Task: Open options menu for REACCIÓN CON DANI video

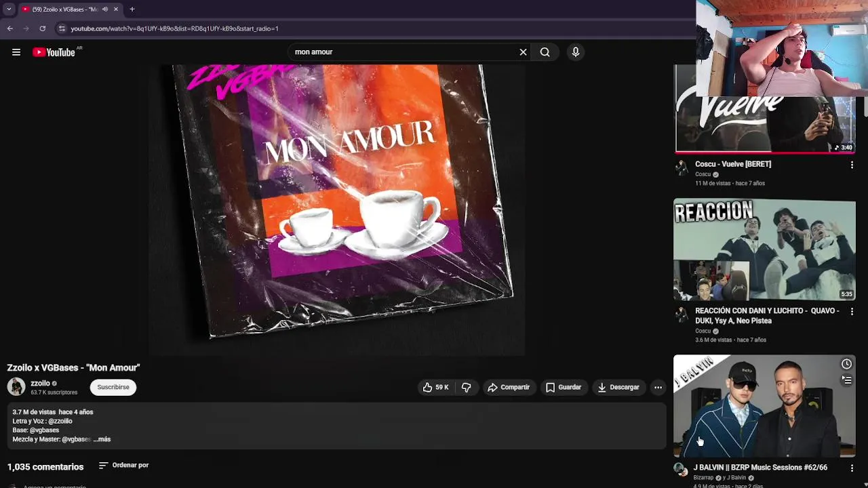Action: [x=852, y=312]
